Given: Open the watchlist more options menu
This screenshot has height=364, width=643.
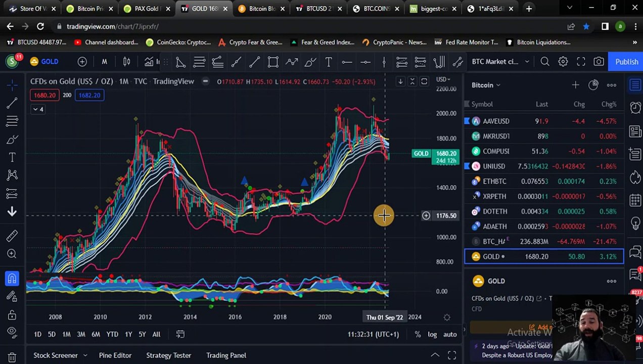Looking at the screenshot, I should click(x=611, y=85).
